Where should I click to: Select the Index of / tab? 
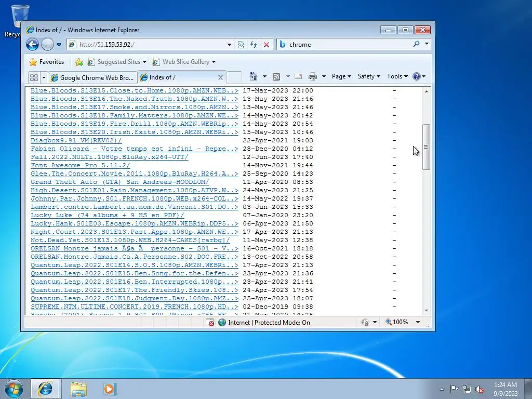(x=178, y=77)
